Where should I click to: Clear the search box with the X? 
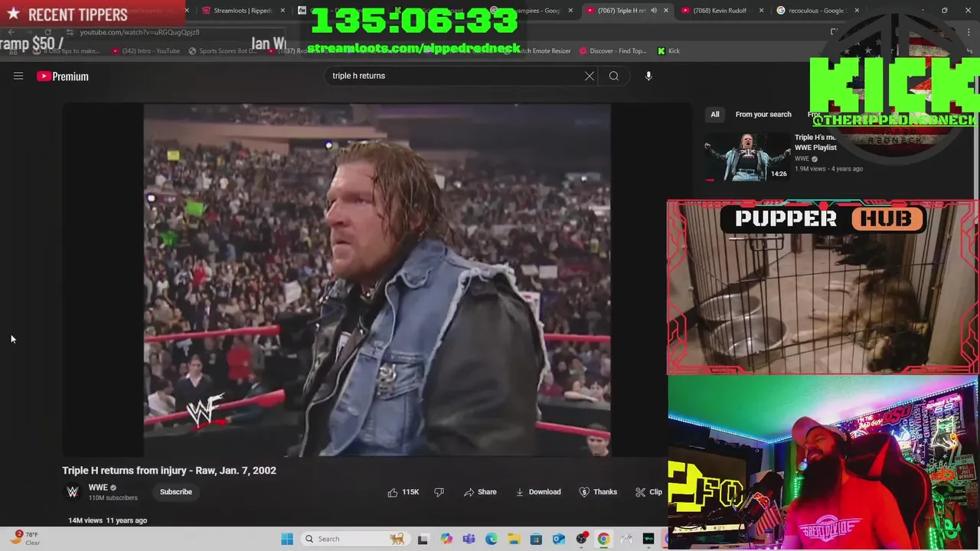[x=590, y=76]
